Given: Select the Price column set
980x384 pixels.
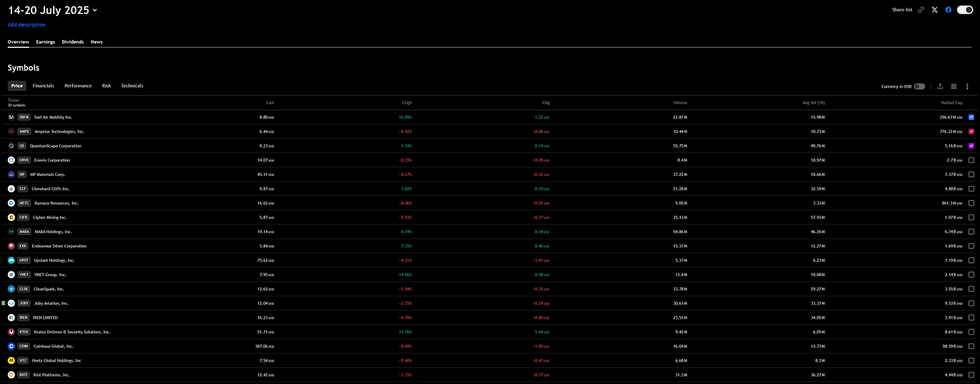Looking at the screenshot, I should tap(17, 86).
